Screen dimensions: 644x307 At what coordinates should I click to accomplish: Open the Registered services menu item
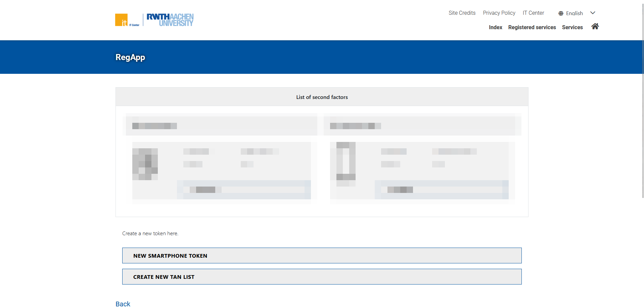(x=532, y=28)
